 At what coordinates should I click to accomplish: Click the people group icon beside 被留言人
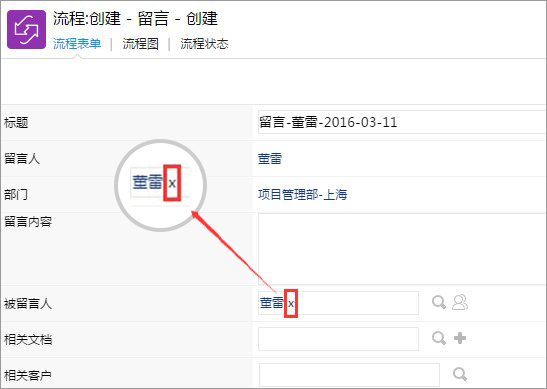[x=460, y=302]
